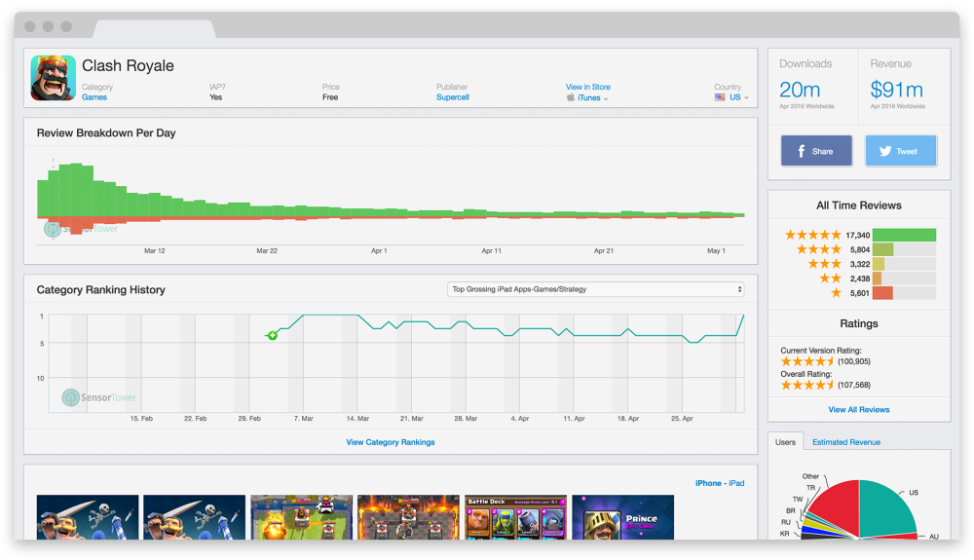Click the Current Version Rating stars

click(807, 361)
